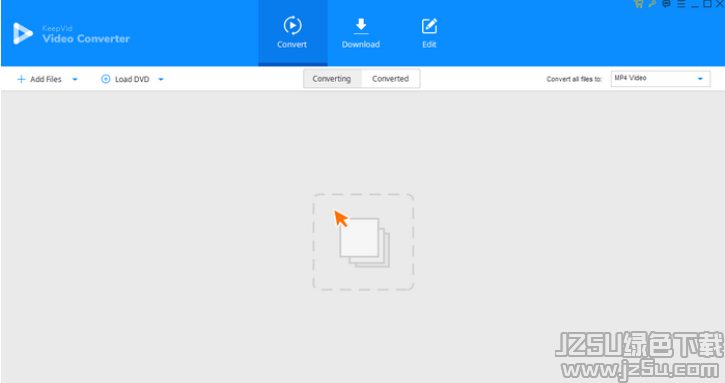Click the Load DVD button
The width and height of the screenshot is (725, 383).
pyautogui.click(x=125, y=79)
